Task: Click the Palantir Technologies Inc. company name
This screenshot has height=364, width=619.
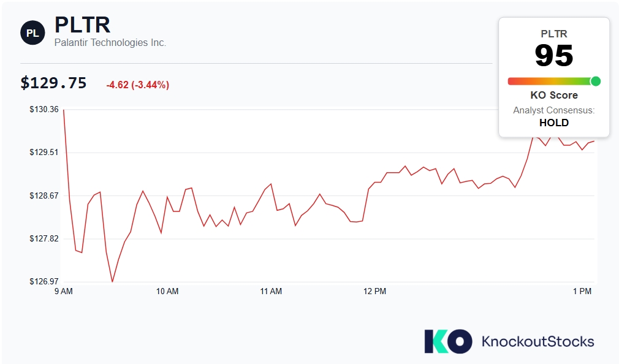Action: [x=110, y=43]
